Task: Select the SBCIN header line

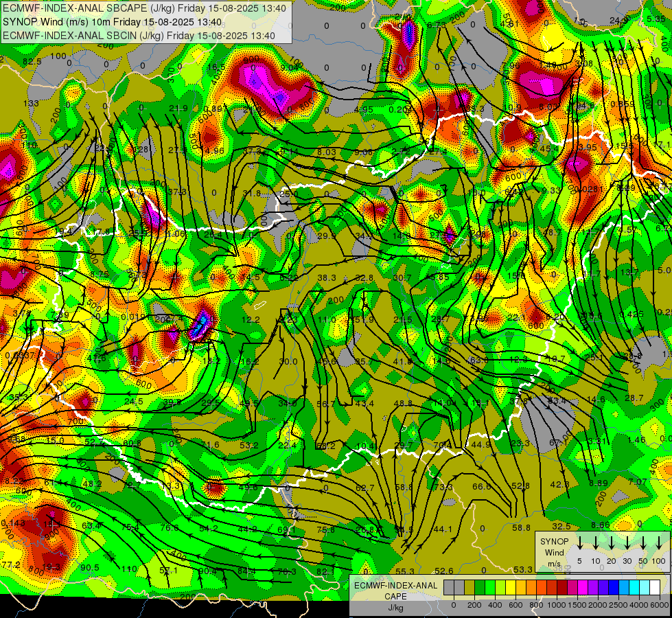Action: click(x=139, y=36)
